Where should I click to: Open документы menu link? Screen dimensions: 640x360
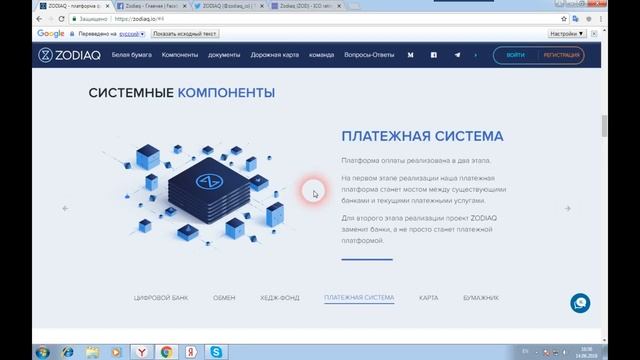[x=224, y=55]
